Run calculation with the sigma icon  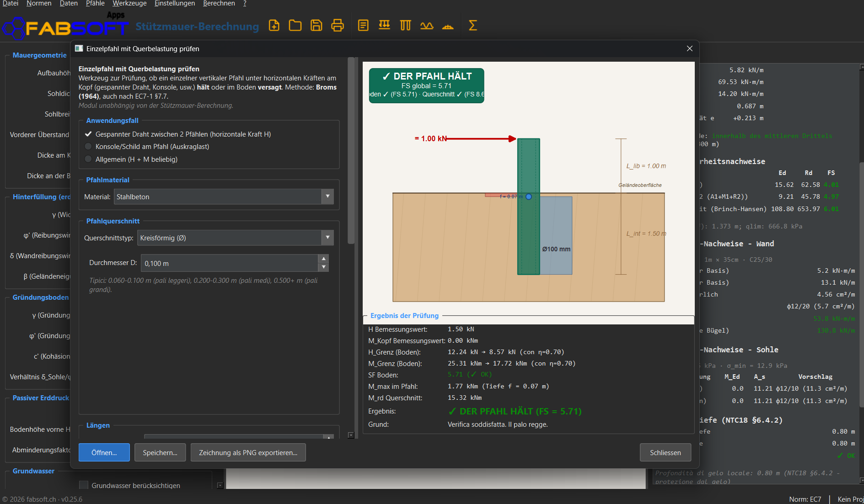(x=473, y=25)
